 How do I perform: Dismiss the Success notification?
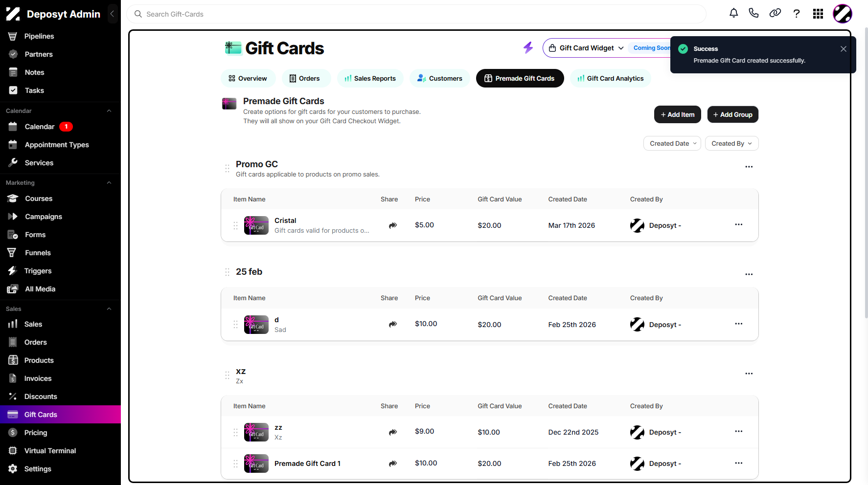pos(843,49)
